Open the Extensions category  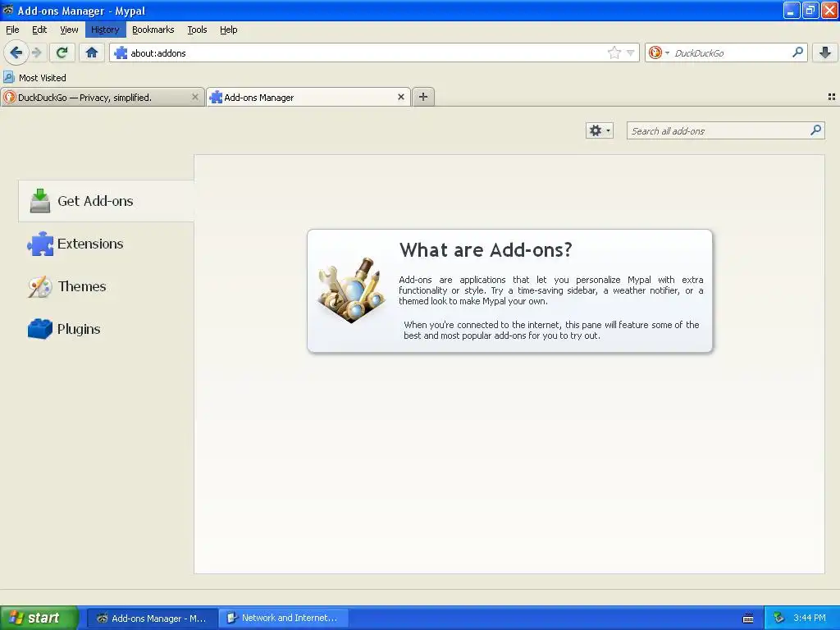(106, 244)
